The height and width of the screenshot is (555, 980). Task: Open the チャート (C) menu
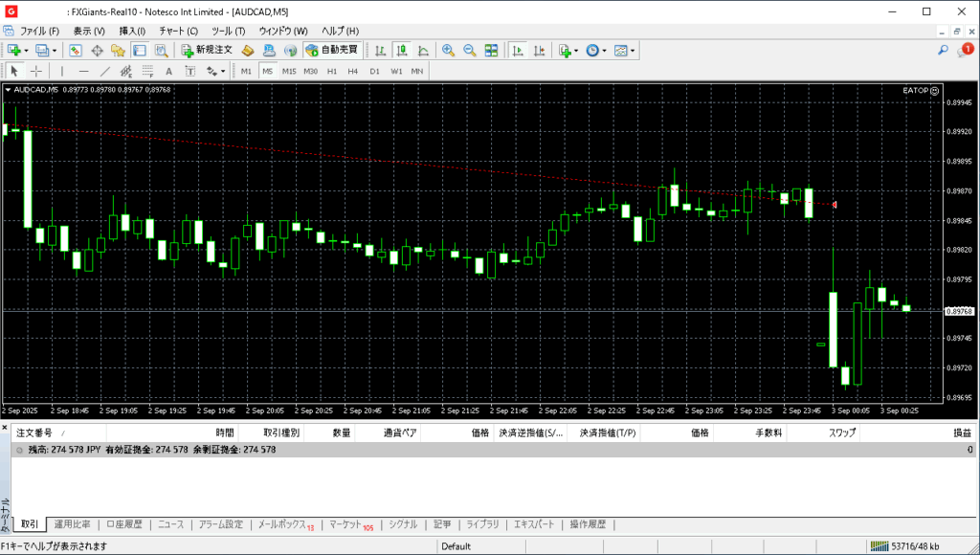coord(178,31)
